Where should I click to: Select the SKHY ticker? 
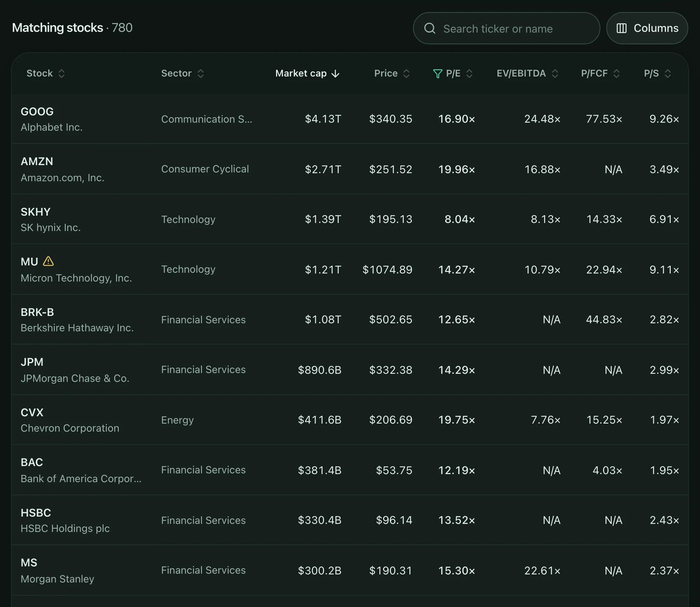[36, 212]
